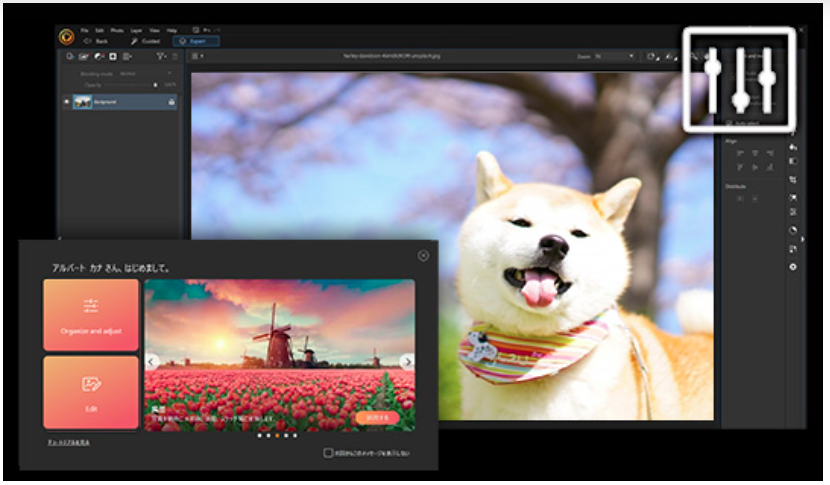Click the Background layer thumbnail

(x=82, y=101)
